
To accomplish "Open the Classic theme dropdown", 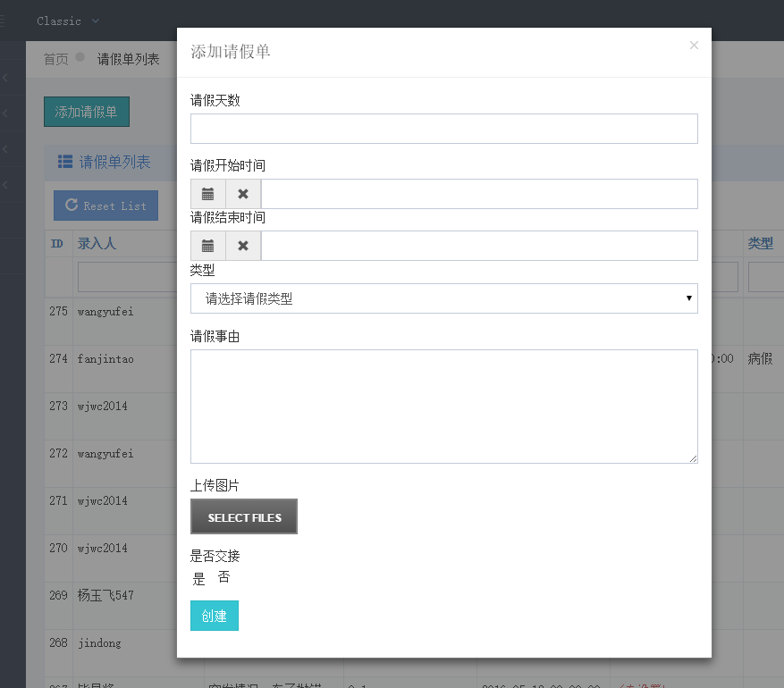I will tap(68, 21).
